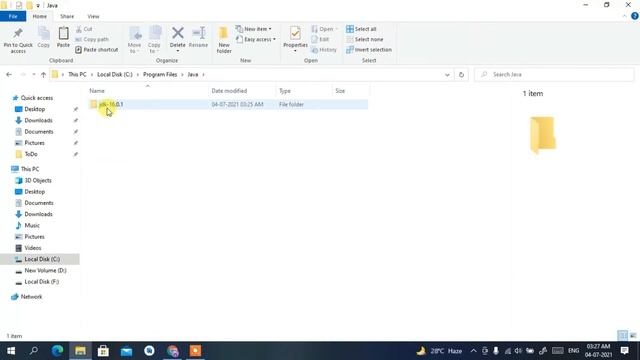Screen dimensions: 640x360
Task: Click Local Disk (C:) in breadcrumb
Action: point(115,75)
